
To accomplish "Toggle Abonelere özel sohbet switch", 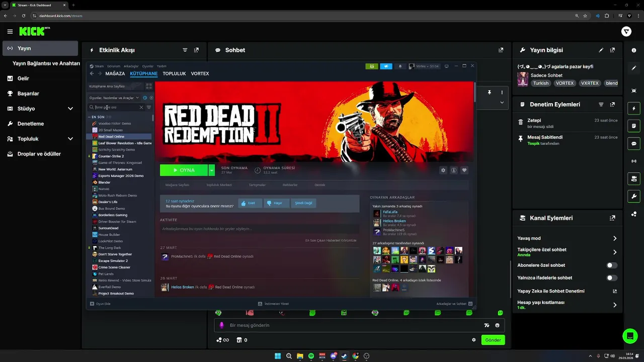I will tap(612, 265).
